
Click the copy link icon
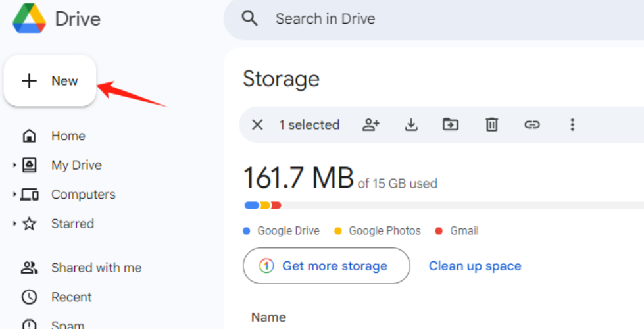[x=532, y=124]
